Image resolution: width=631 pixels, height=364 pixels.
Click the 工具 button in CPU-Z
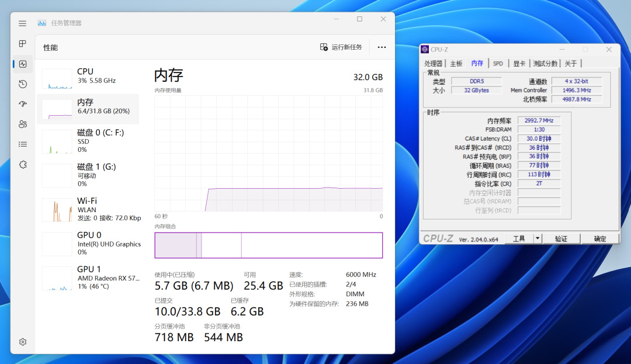[519, 239]
